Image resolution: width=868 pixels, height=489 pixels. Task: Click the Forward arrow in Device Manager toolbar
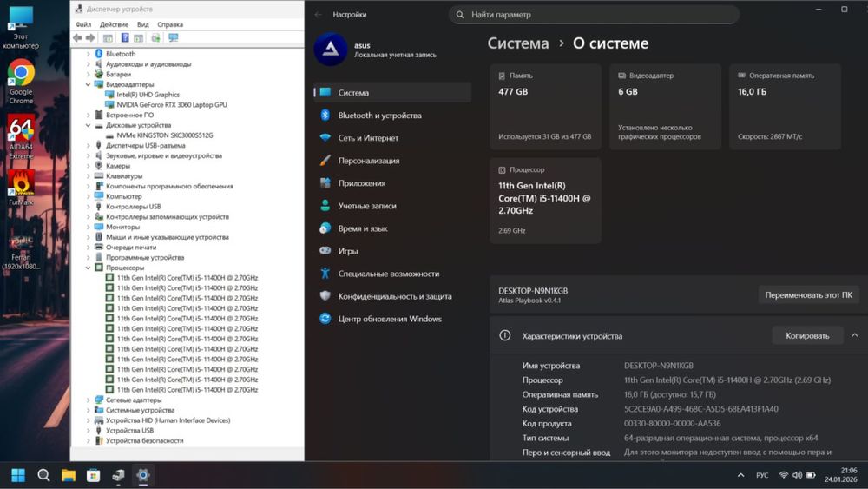click(90, 37)
